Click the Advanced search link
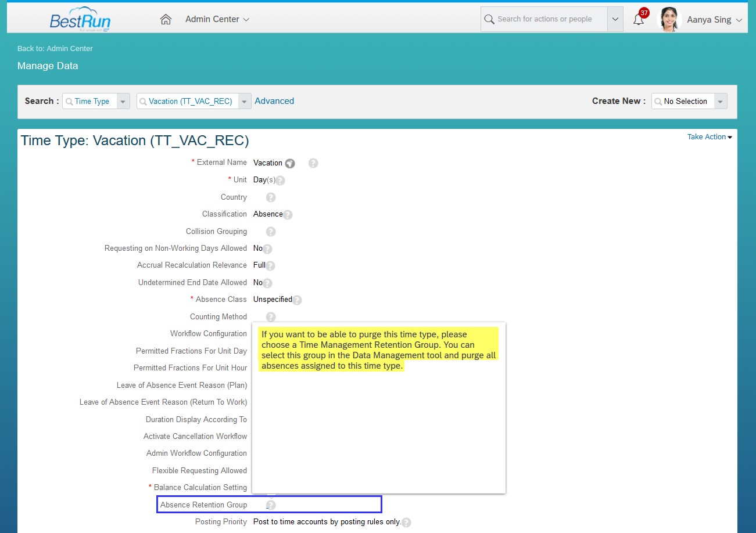The width and height of the screenshot is (756, 533). tap(274, 101)
